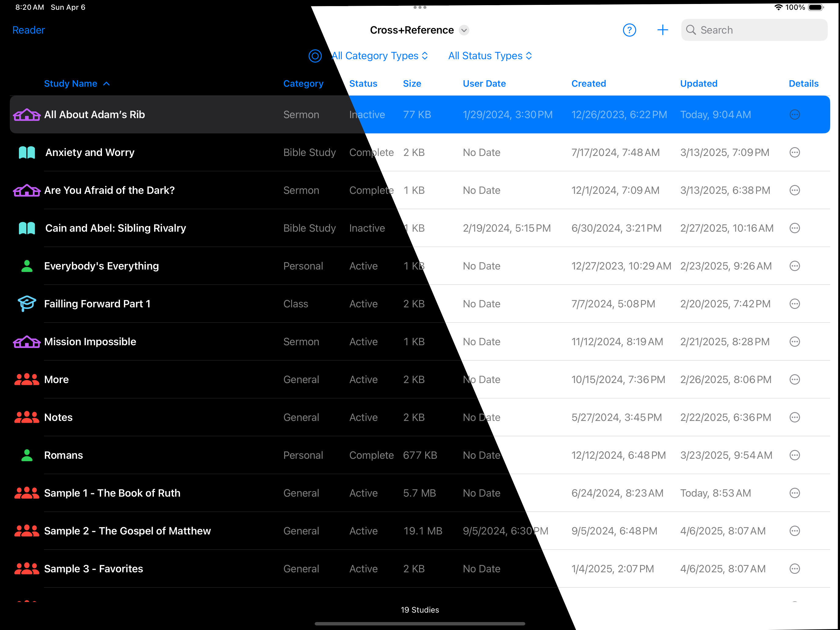The height and width of the screenshot is (630, 840).
Task: Click the book icon for Anxiety and Worry
Action: click(x=27, y=153)
